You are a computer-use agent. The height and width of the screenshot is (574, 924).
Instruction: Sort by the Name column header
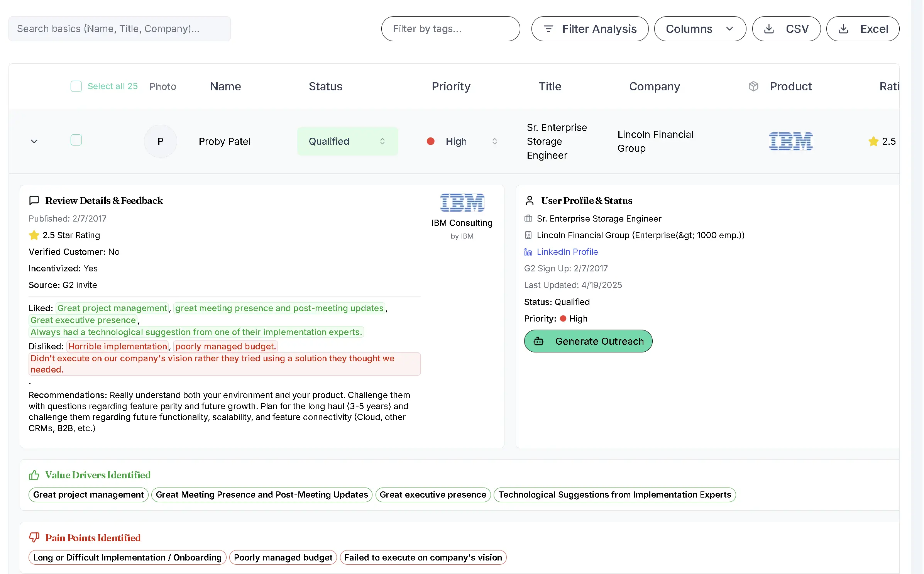pyautogui.click(x=225, y=86)
